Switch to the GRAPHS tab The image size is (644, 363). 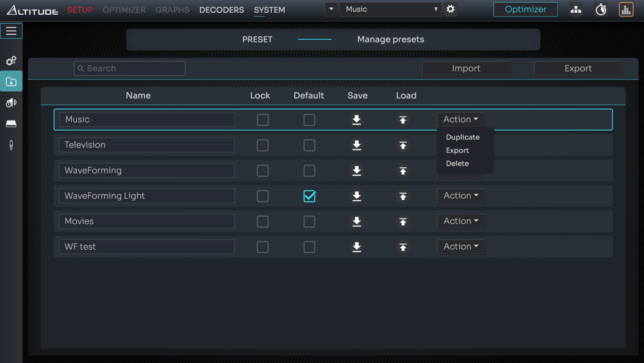(x=172, y=10)
